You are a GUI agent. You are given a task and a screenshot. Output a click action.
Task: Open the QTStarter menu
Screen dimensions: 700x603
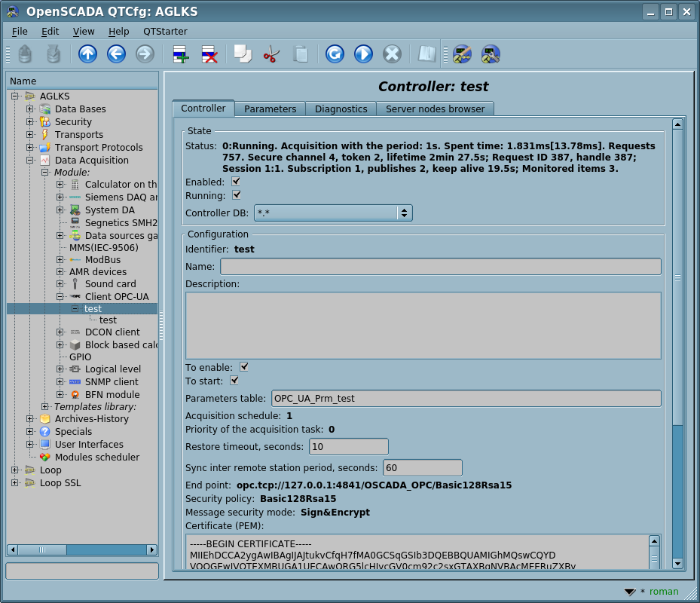(x=165, y=31)
